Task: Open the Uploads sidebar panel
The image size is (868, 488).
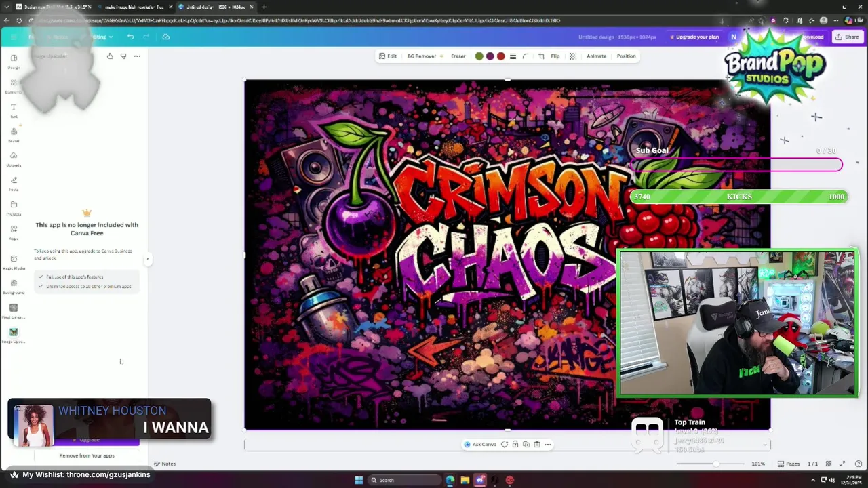Action: pyautogui.click(x=14, y=159)
